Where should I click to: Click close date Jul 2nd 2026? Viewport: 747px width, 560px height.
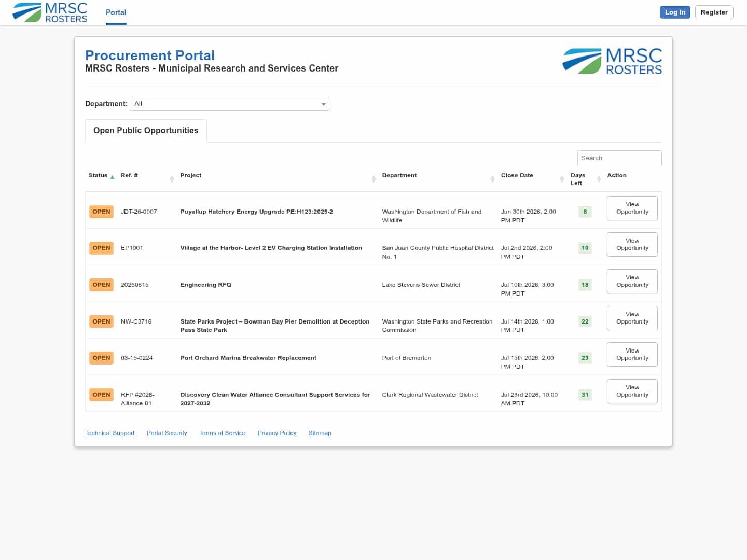(527, 252)
